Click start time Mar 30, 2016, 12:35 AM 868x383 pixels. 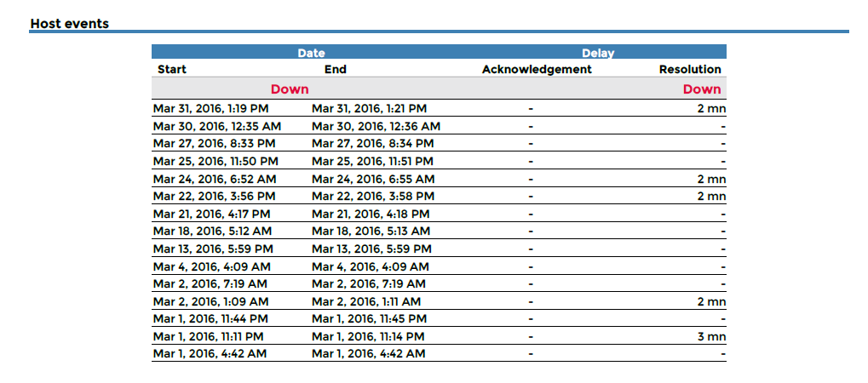(217, 126)
